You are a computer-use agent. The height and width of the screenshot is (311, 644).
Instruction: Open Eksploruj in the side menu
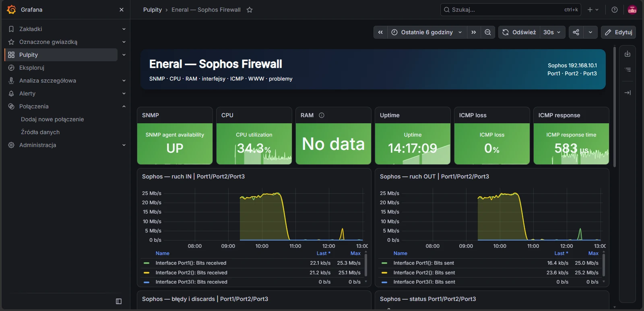[x=32, y=68]
